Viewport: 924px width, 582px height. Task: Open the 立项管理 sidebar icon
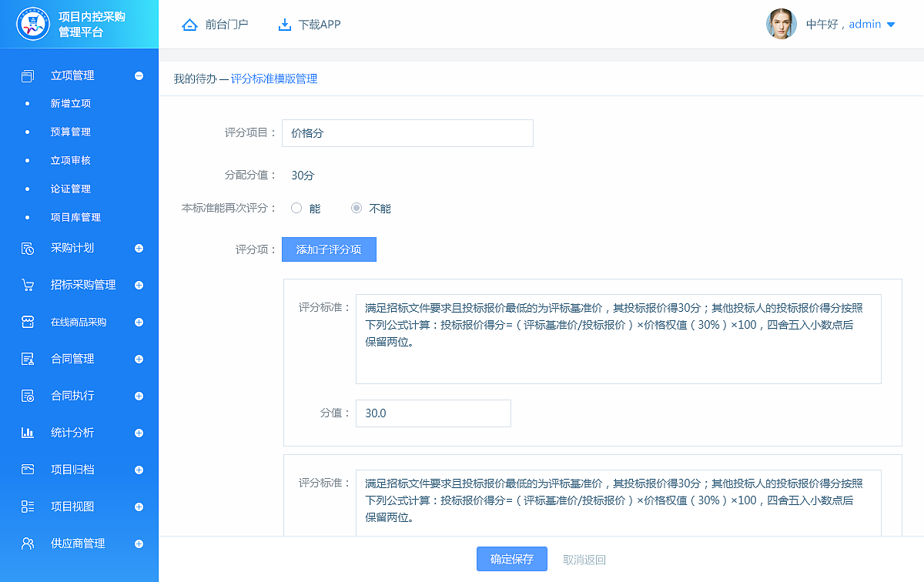click(27, 75)
